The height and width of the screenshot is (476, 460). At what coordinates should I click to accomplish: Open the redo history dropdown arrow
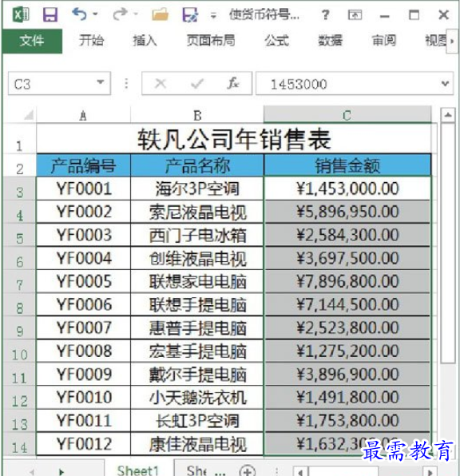[136, 14]
